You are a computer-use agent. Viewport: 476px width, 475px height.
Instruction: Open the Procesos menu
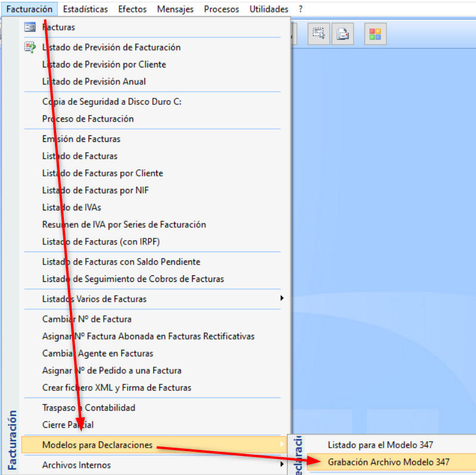pyautogui.click(x=221, y=9)
